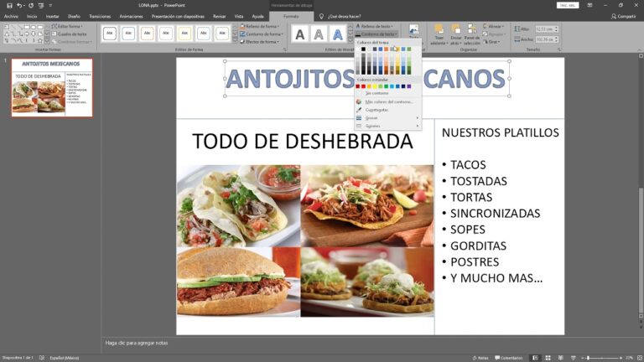Screen dimensions: 644x362
Task: Choose Sin contorno option
Action: tap(387, 93)
